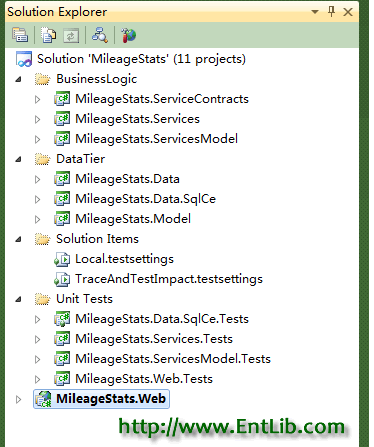Select MileageStats.ServicesModel project label
Image resolution: width=374 pixels, height=447 pixels.
click(157, 139)
